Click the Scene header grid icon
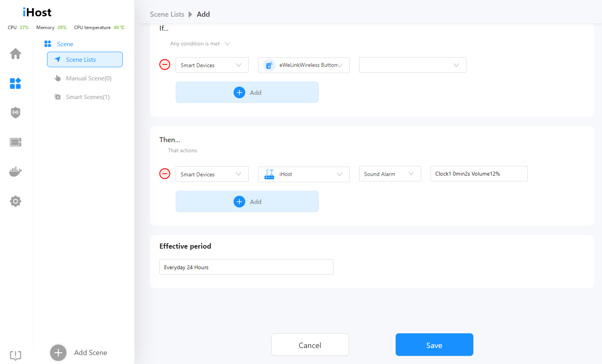 [48, 44]
